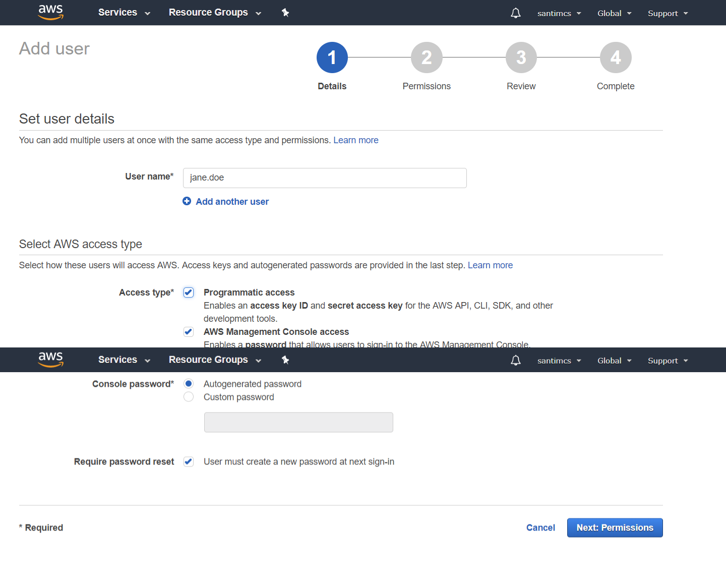Image resolution: width=726 pixels, height=588 pixels.
Task: Open Resource Groups dropdown in top bar
Action: 215,13
